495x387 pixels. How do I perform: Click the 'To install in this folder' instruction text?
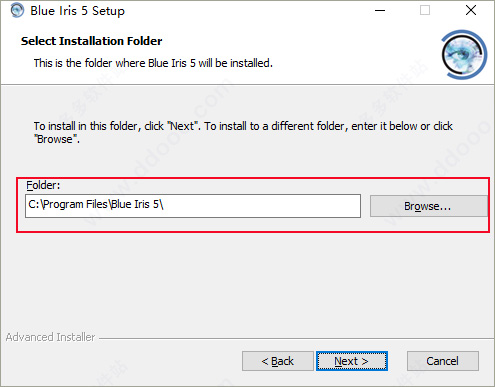pyautogui.click(x=243, y=133)
